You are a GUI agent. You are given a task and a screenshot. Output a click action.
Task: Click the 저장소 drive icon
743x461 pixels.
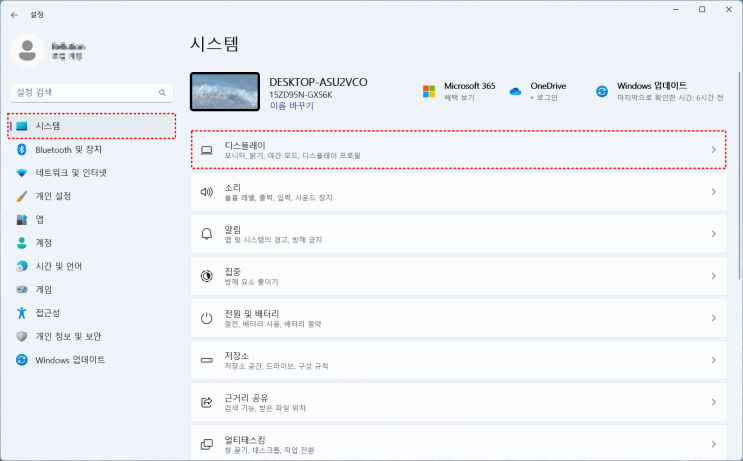click(x=207, y=360)
